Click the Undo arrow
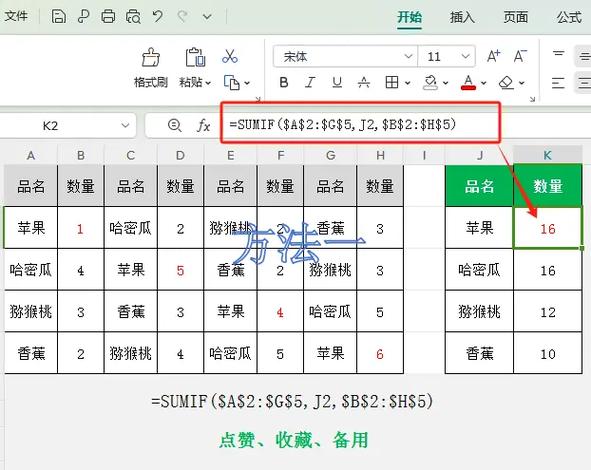 point(158,16)
